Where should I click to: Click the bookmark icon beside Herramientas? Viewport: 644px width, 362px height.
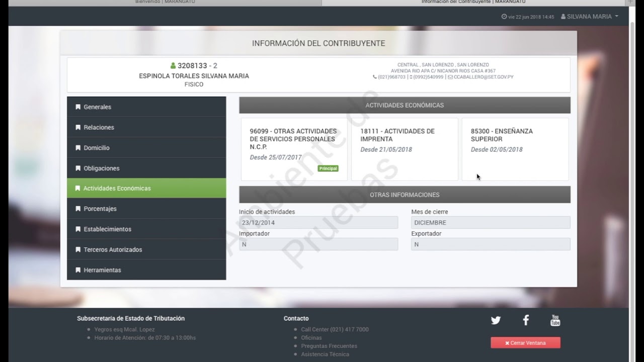[x=78, y=270]
